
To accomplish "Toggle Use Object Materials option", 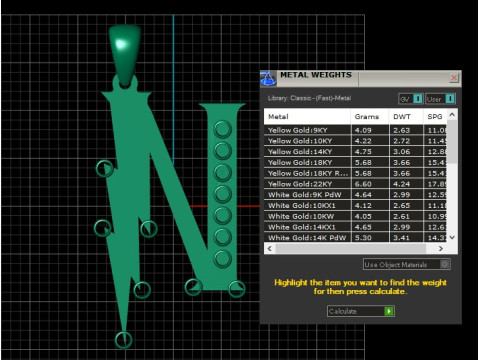I will (x=407, y=265).
